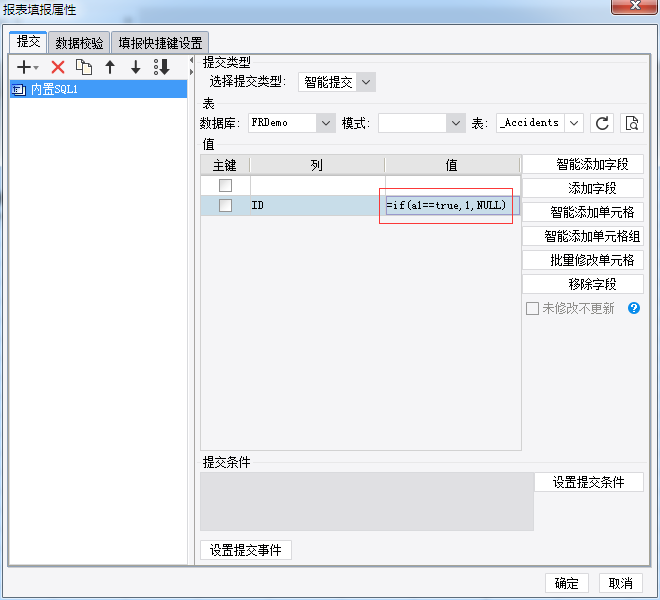660x600 pixels.
Task: Enable the 未修改不更新 checkbox
Action: (x=532, y=308)
